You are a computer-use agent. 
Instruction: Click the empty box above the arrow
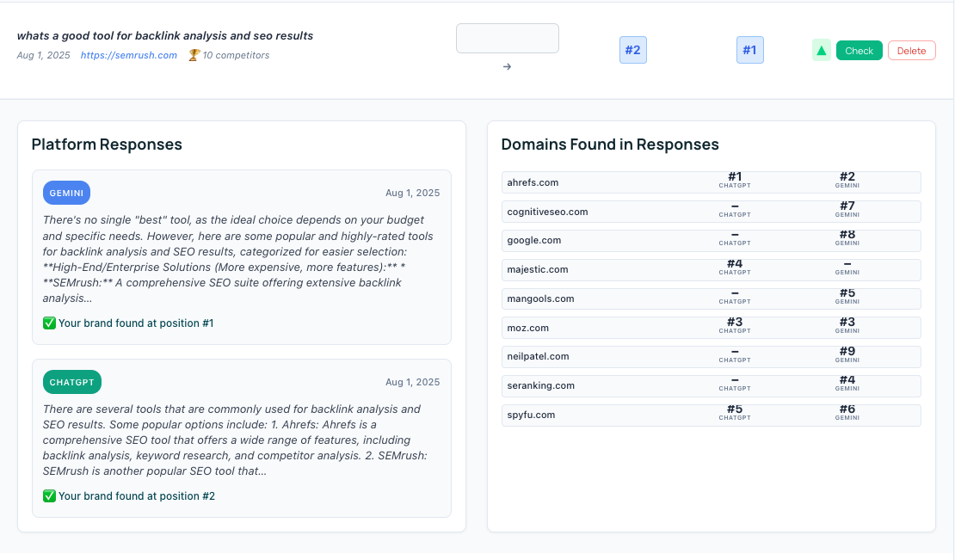point(507,38)
